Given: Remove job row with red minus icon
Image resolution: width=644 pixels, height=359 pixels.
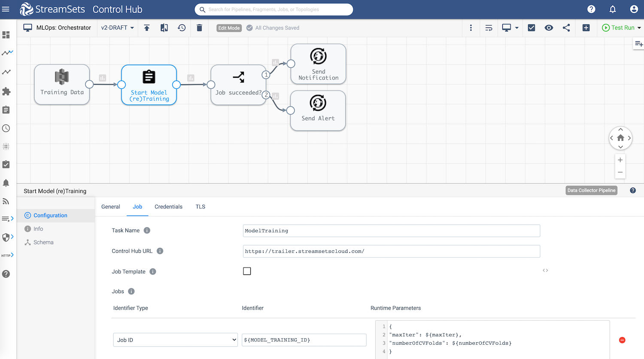Looking at the screenshot, I should tap(622, 340).
